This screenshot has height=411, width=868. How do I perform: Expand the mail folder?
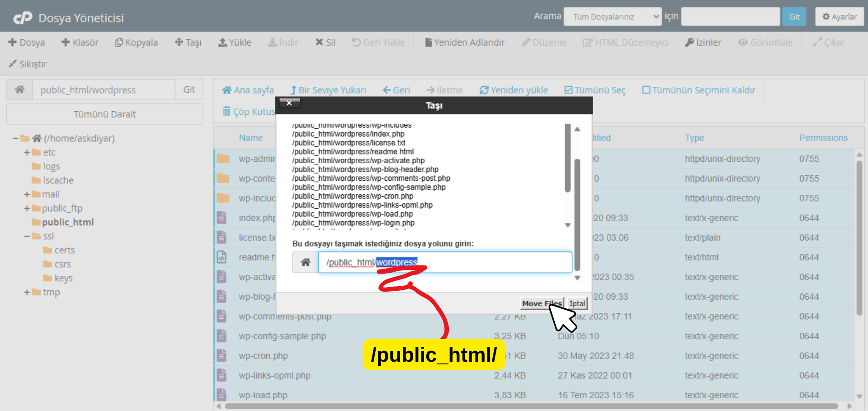point(27,194)
